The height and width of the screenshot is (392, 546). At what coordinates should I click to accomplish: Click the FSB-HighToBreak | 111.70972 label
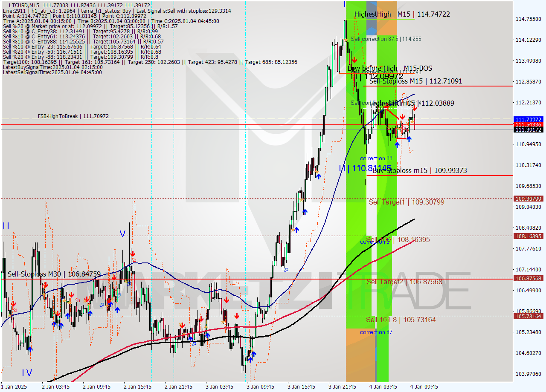pyautogui.click(x=73, y=116)
